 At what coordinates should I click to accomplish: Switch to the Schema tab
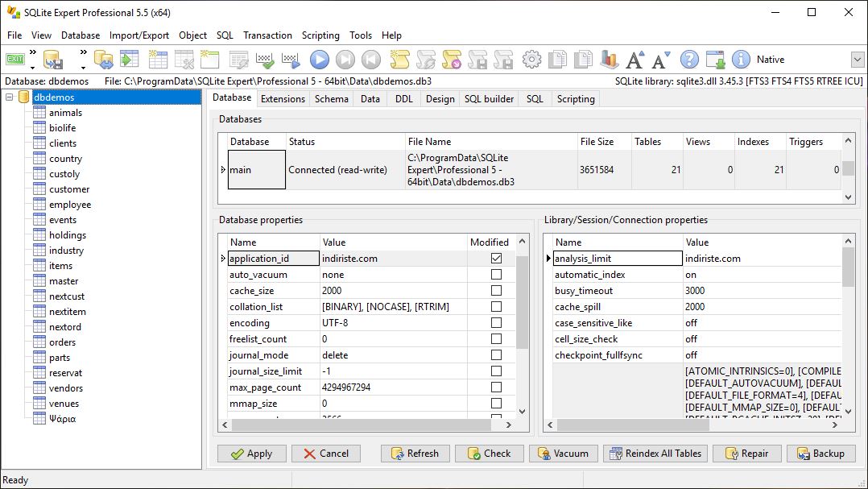(332, 98)
